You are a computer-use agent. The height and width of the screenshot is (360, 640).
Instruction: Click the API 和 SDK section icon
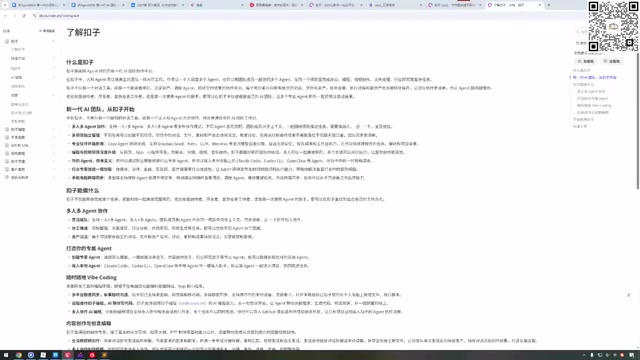pyautogui.click(x=7, y=145)
